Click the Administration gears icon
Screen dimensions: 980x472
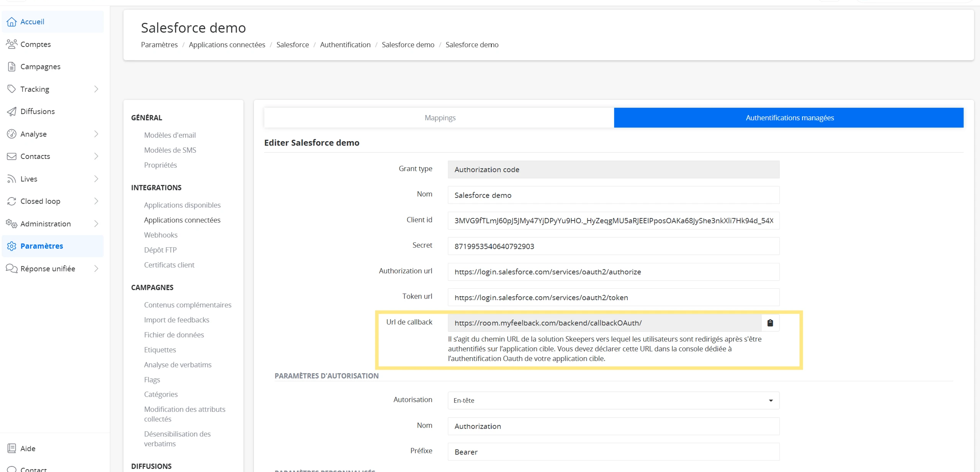11,224
